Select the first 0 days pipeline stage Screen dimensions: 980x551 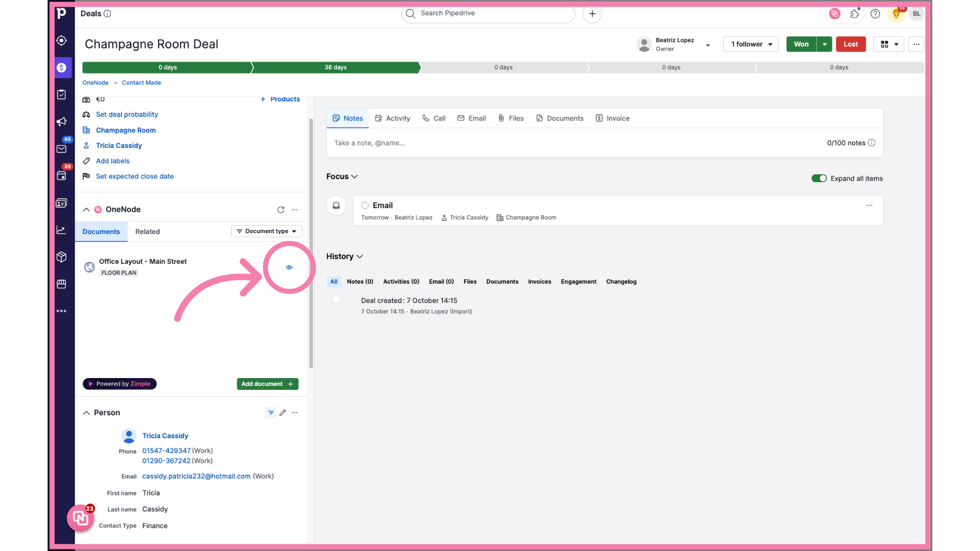[x=167, y=67]
